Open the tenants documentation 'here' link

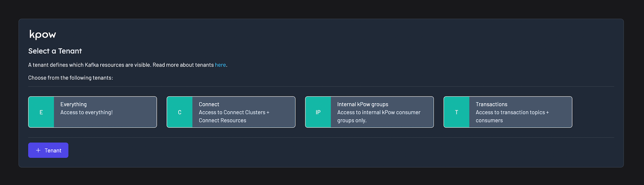[220, 65]
